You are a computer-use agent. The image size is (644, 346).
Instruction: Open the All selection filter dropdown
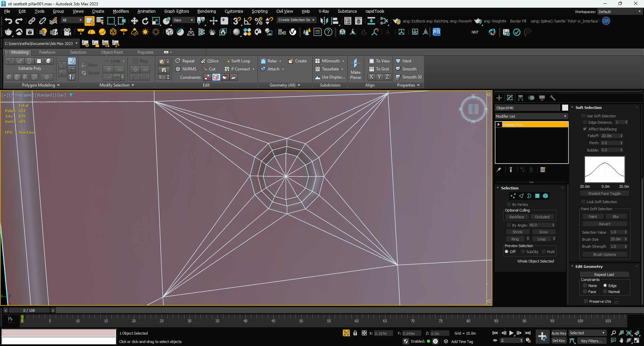point(72,20)
